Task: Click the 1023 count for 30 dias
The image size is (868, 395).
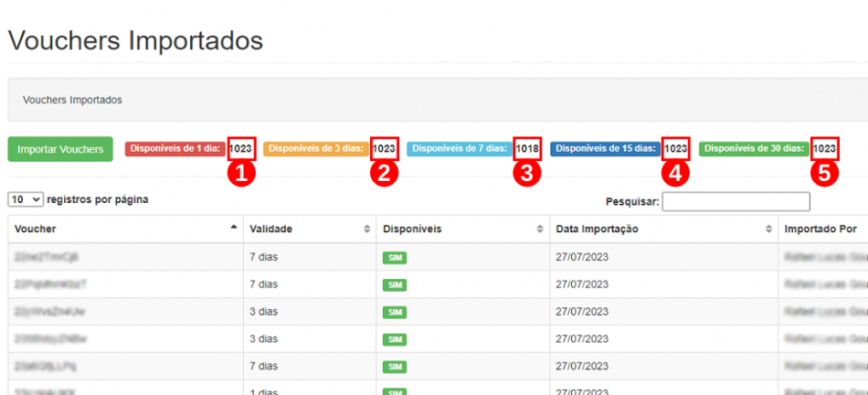Action: coord(824,148)
